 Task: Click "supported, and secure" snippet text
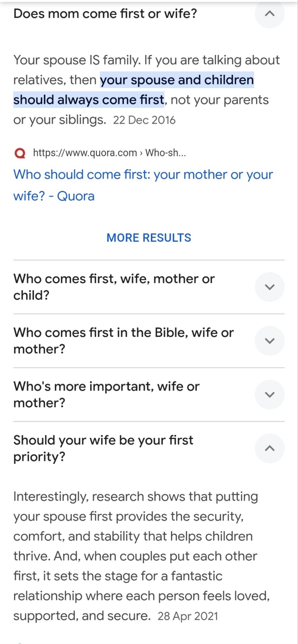click(82, 616)
